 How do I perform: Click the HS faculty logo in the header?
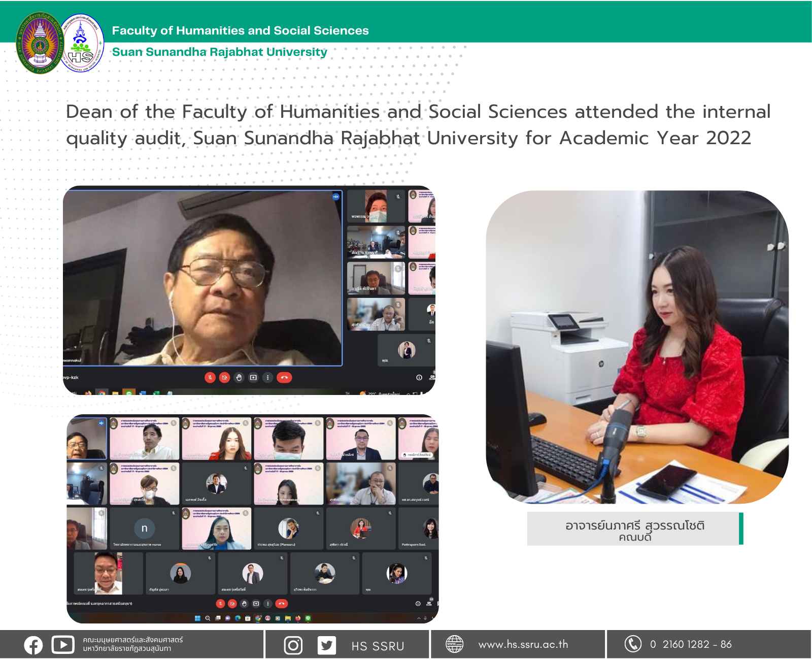81,43
